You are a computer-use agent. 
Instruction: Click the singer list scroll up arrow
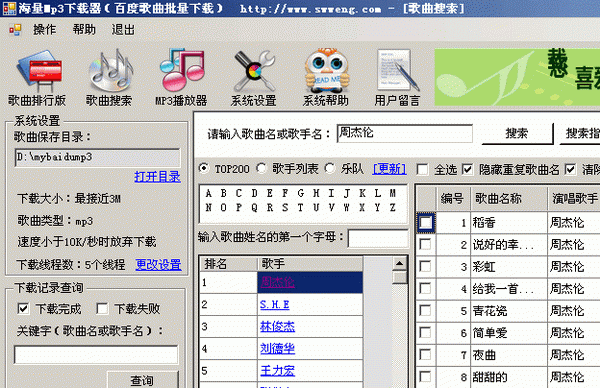(399, 263)
